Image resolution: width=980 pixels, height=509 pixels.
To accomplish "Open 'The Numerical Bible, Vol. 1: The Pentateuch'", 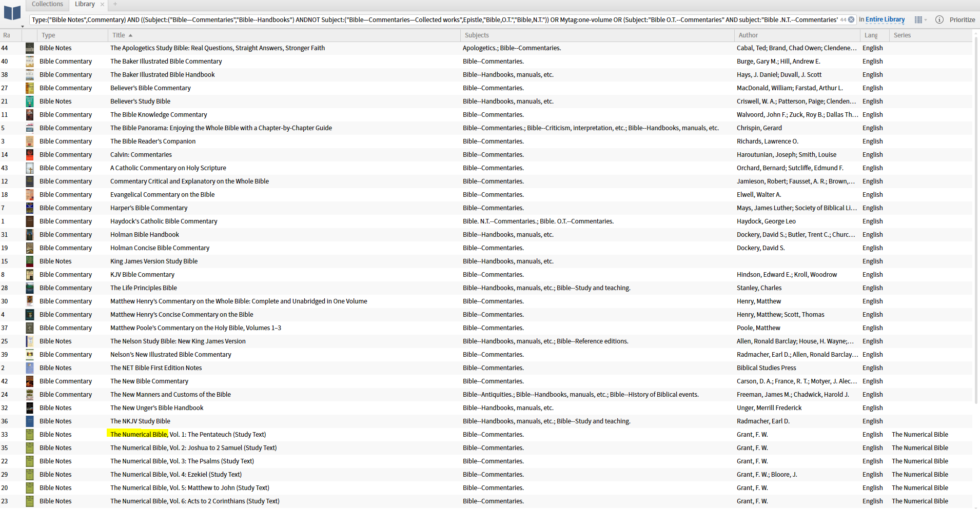I will coord(188,435).
